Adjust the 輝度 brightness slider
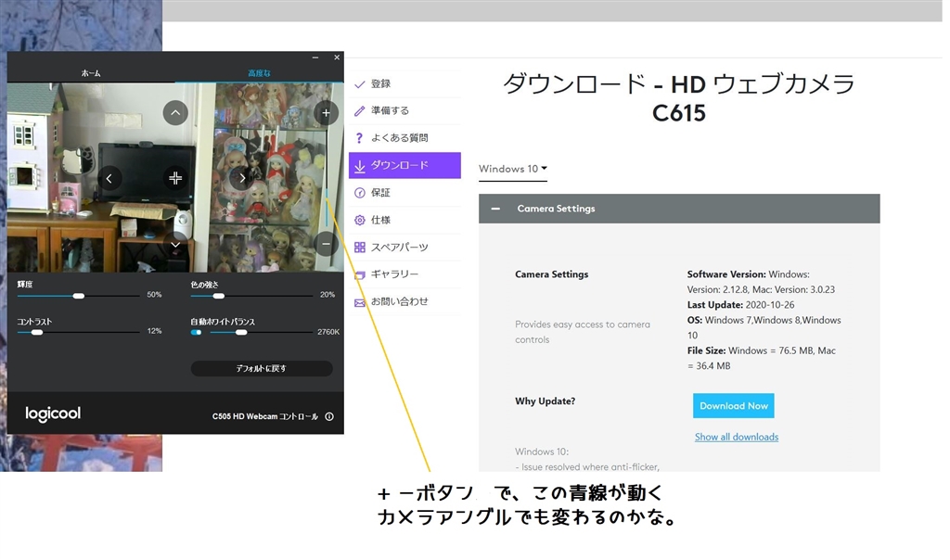950x560 pixels. coord(79,296)
